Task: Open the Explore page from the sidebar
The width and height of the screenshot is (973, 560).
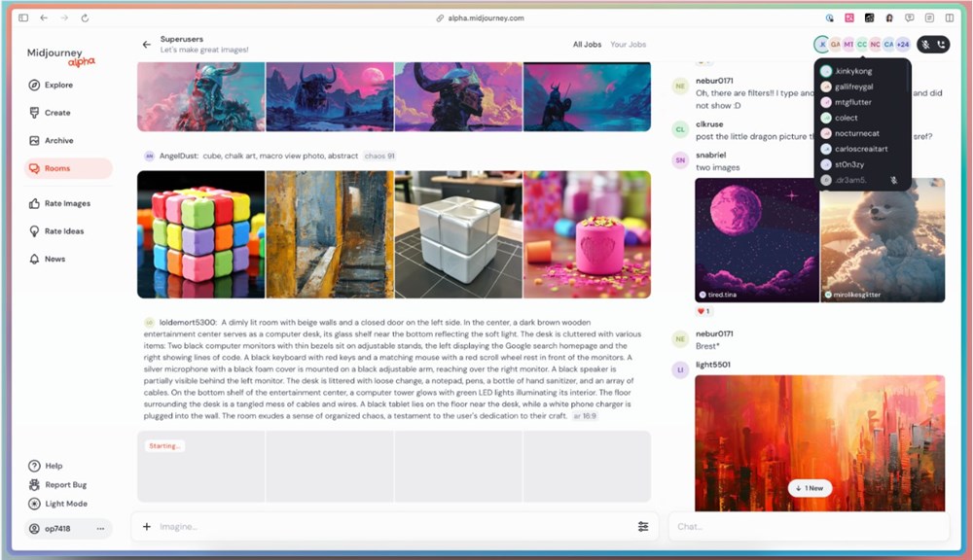Action: [x=58, y=86]
